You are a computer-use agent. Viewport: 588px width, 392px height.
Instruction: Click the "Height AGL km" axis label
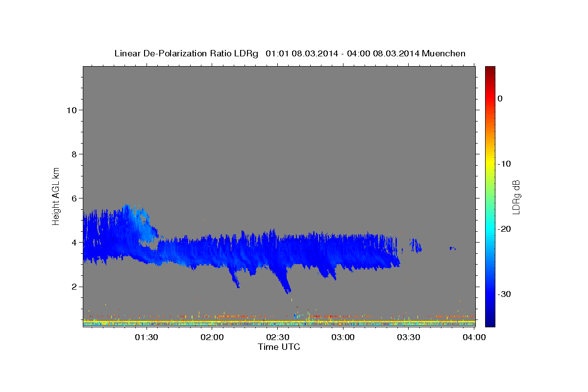[56, 196]
